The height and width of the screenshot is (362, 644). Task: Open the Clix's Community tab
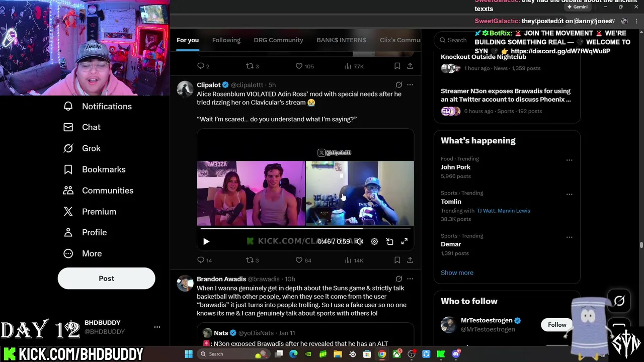click(400, 40)
